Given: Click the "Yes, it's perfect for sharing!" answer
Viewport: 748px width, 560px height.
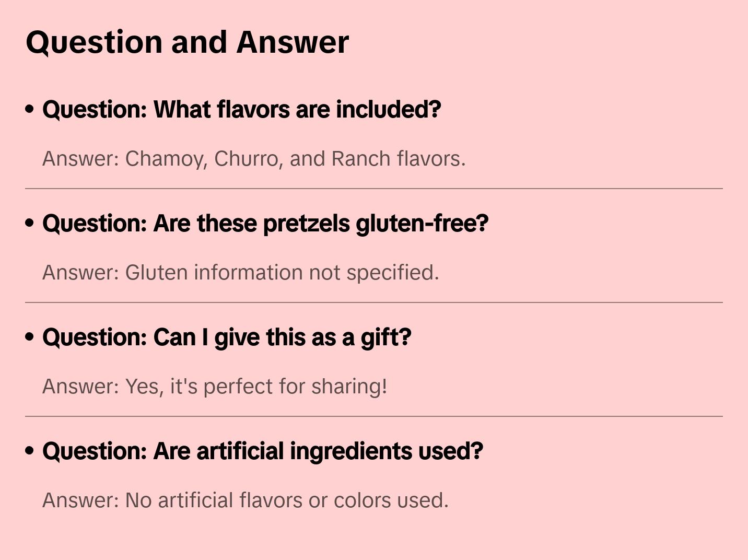Looking at the screenshot, I should [x=215, y=387].
